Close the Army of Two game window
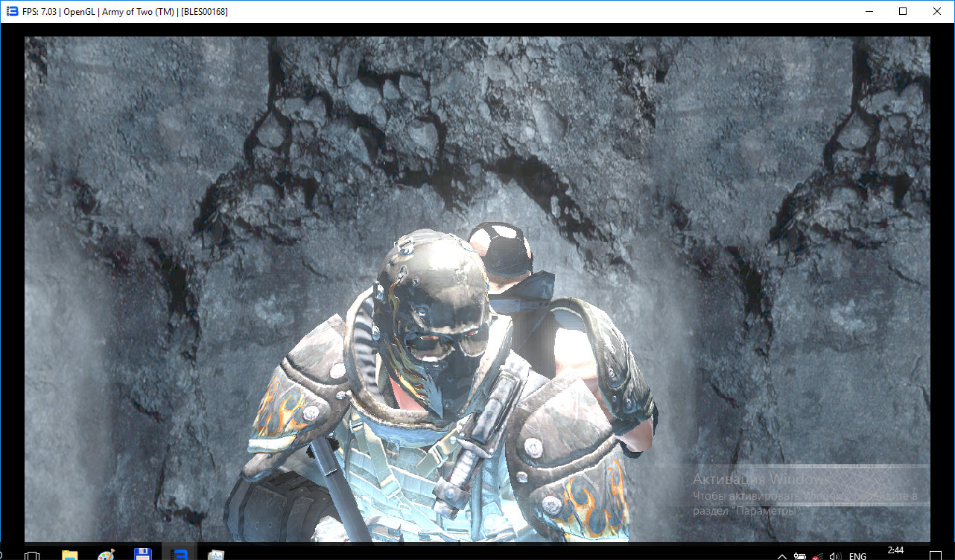Screen dimensions: 955x560 937,12
